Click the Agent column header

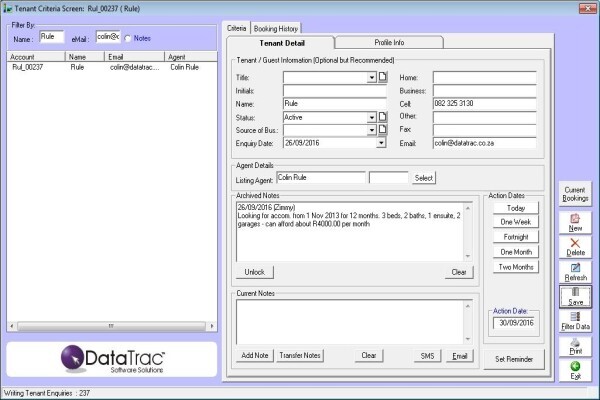pos(191,57)
